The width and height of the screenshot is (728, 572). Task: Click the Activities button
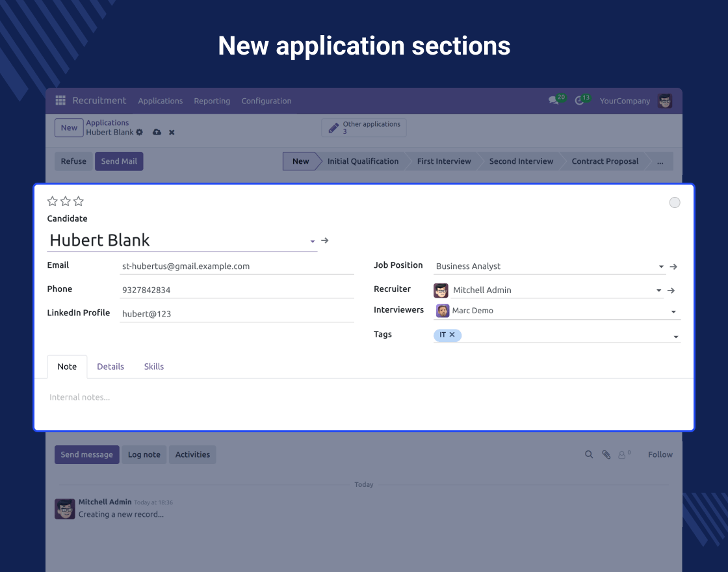[192, 454]
